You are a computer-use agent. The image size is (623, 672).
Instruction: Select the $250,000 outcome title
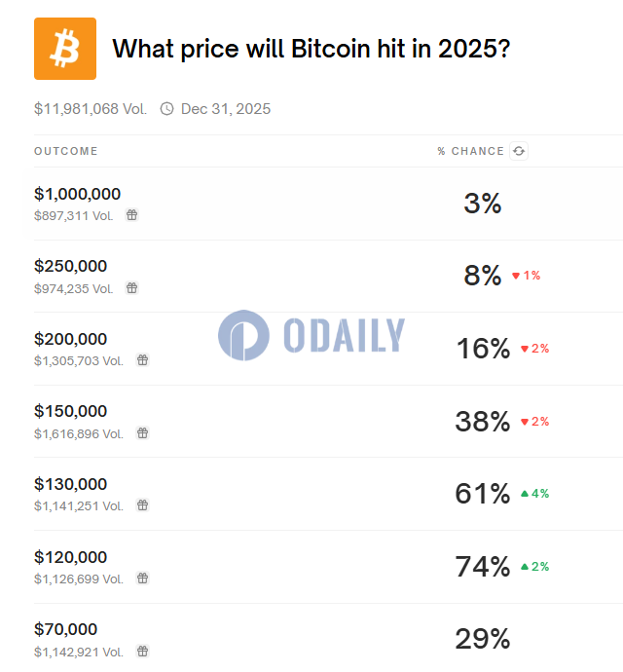71,266
